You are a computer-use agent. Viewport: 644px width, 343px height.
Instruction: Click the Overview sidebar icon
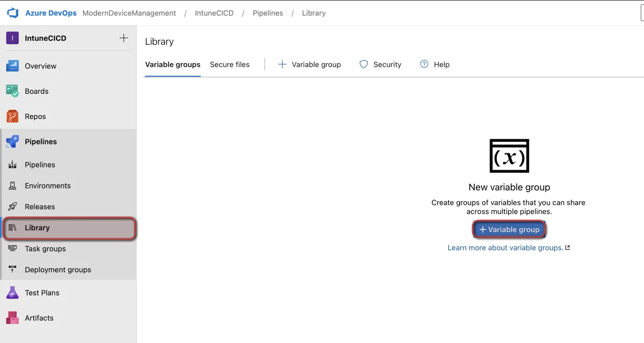coord(13,66)
